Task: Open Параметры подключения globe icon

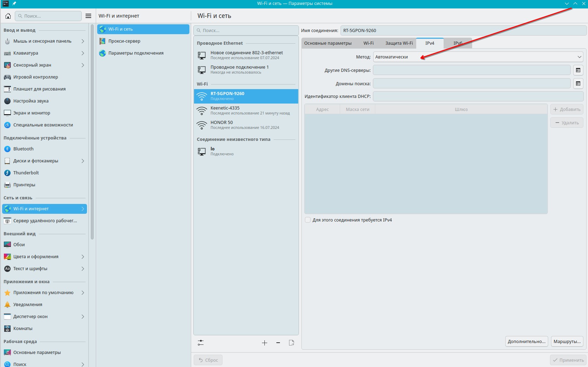Action: click(102, 53)
